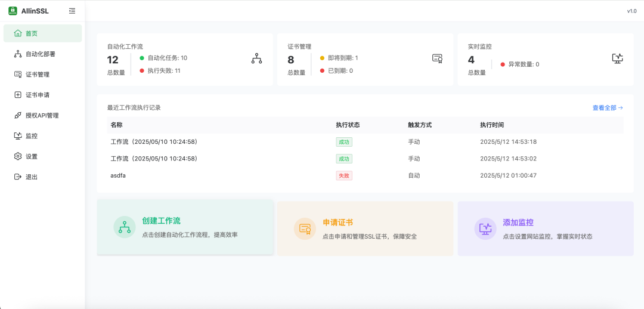Image resolution: width=644 pixels, height=309 pixels.
Task: Click execution time 2025/5/12 01:00:47
Action: click(x=509, y=175)
